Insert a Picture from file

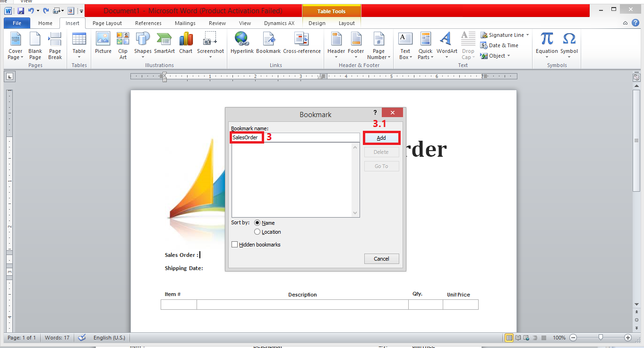pos(103,43)
